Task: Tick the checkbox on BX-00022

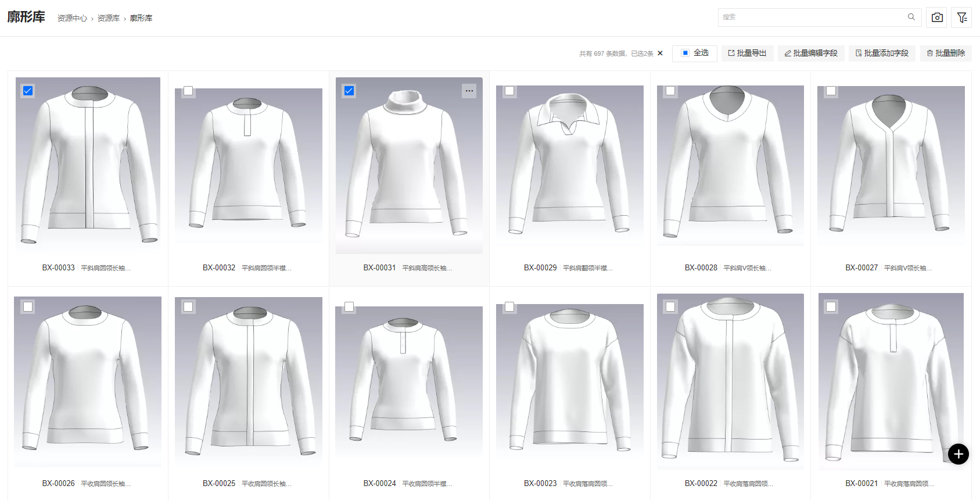Action: coord(670,306)
